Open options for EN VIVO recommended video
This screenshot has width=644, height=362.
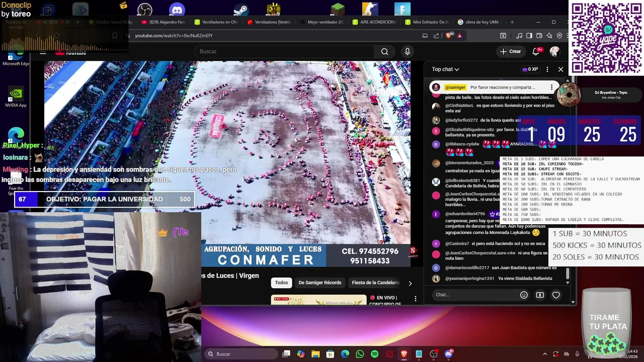tap(416, 299)
